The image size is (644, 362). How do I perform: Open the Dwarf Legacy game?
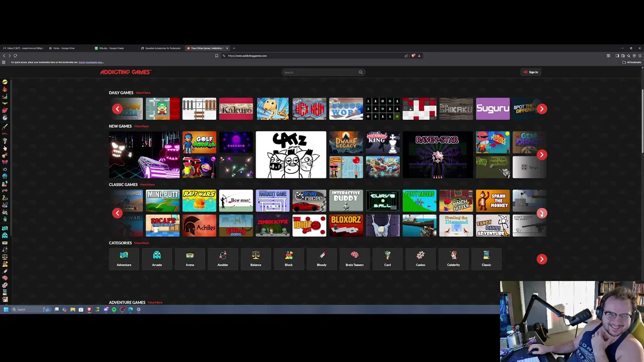346,142
